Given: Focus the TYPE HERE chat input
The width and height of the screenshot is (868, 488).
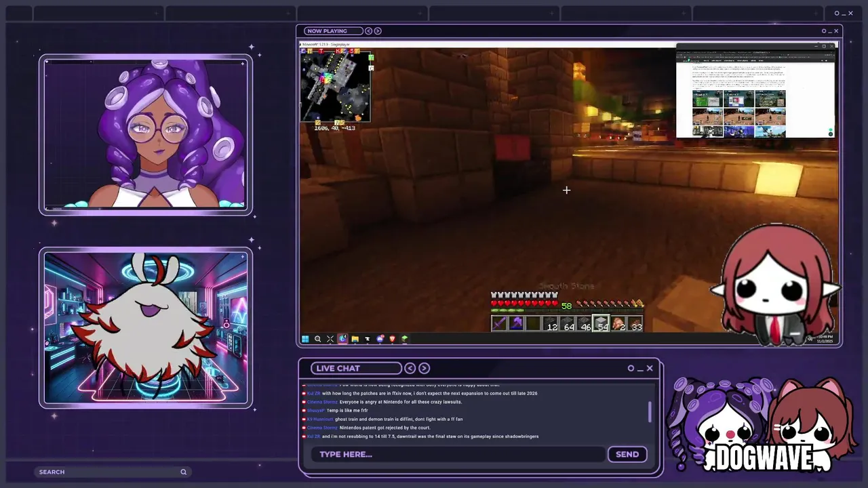Looking at the screenshot, I should click(458, 454).
